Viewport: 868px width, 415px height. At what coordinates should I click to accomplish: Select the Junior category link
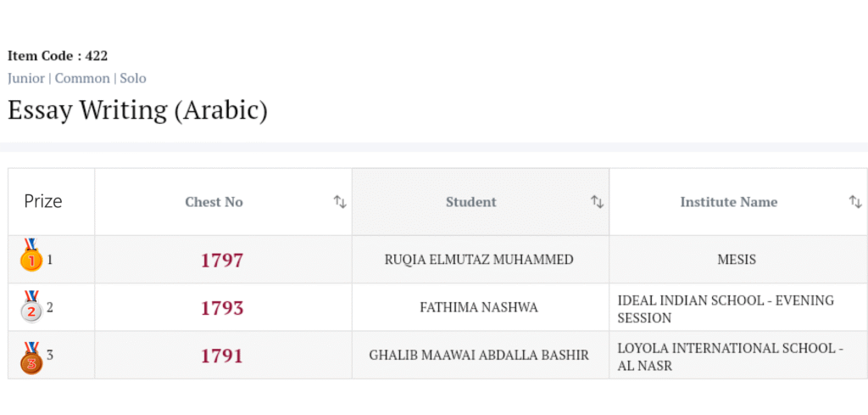(x=26, y=78)
